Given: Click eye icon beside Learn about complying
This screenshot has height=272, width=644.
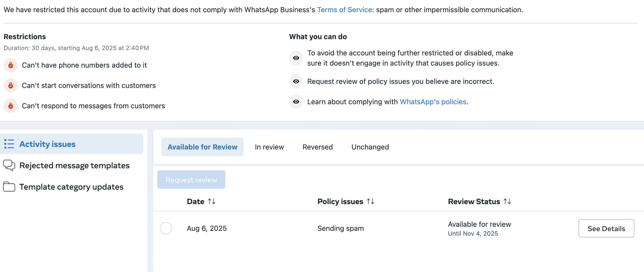Looking at the screenshot, I should [296, 102].
